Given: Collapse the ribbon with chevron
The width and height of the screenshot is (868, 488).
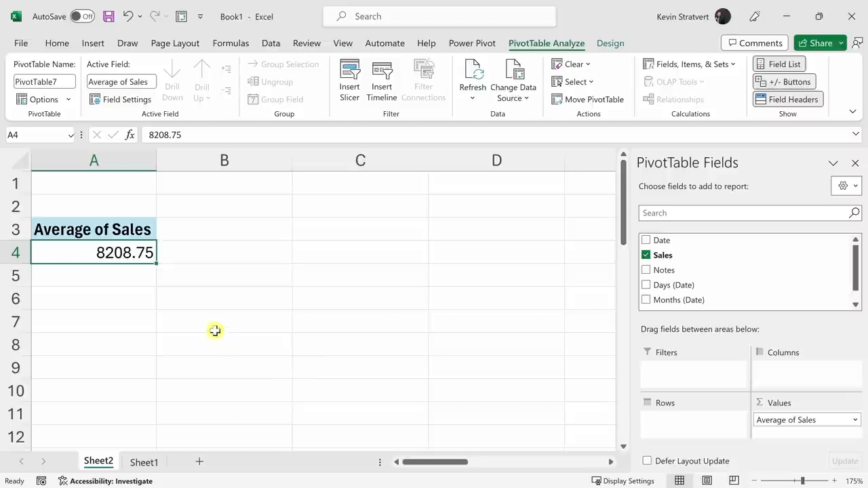Looking at the screenshot, I should [852, 111].
